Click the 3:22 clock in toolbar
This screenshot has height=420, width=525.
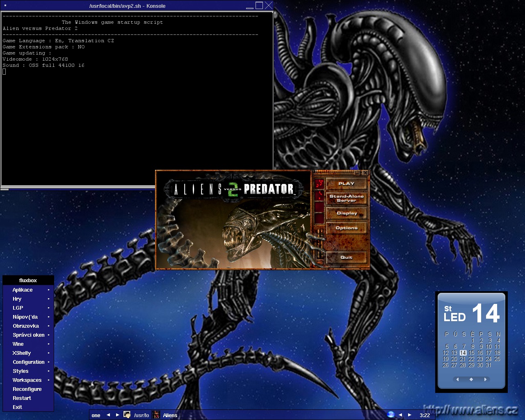click(x=425, y=415)
